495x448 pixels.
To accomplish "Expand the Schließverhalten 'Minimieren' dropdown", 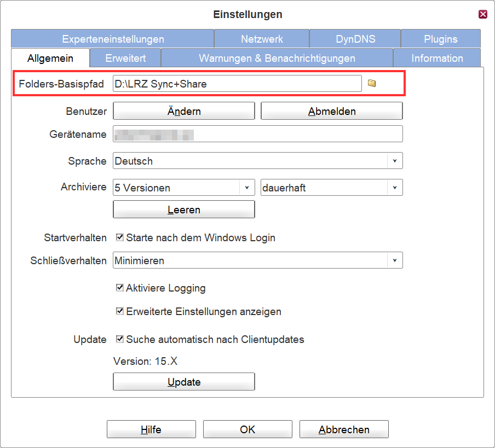I will [395, 261].
